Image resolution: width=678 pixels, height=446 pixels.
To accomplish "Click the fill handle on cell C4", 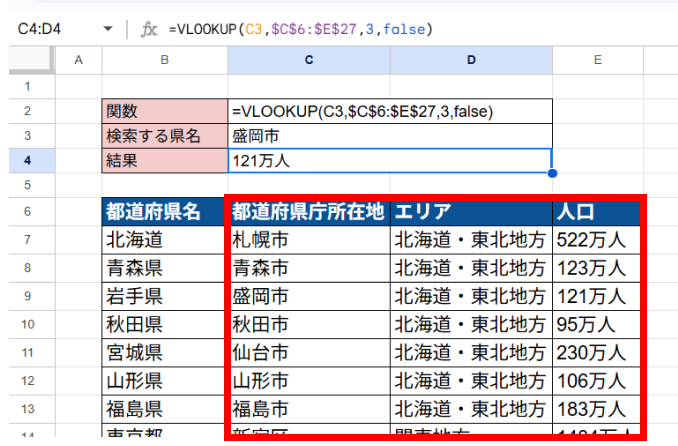I will pos(552,172).
